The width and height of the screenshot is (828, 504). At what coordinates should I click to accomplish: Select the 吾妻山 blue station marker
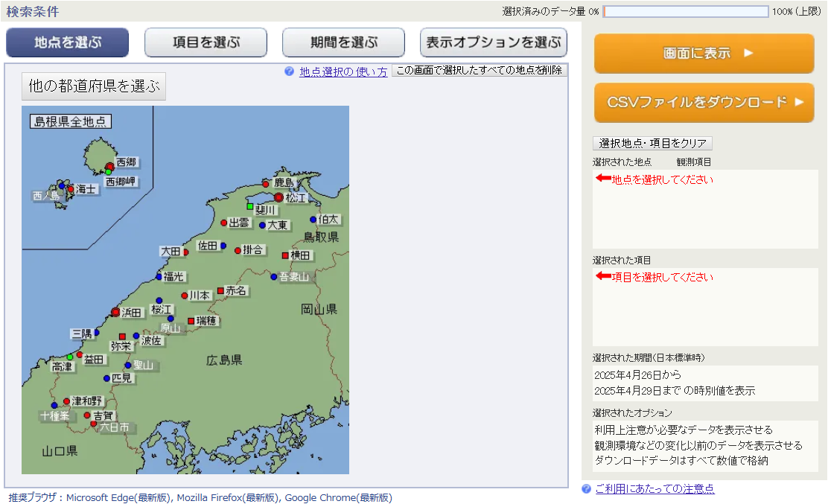[x=273, y=277]
